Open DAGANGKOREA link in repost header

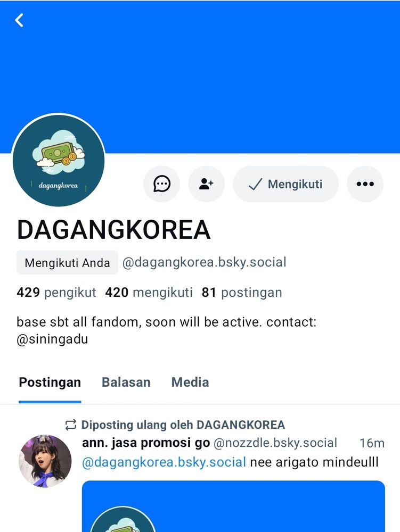tap(241, 425)
